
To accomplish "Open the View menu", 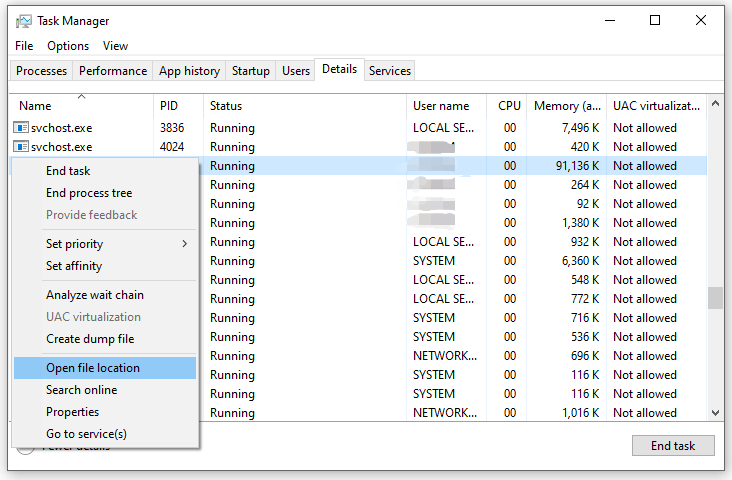I will point(115,46).
